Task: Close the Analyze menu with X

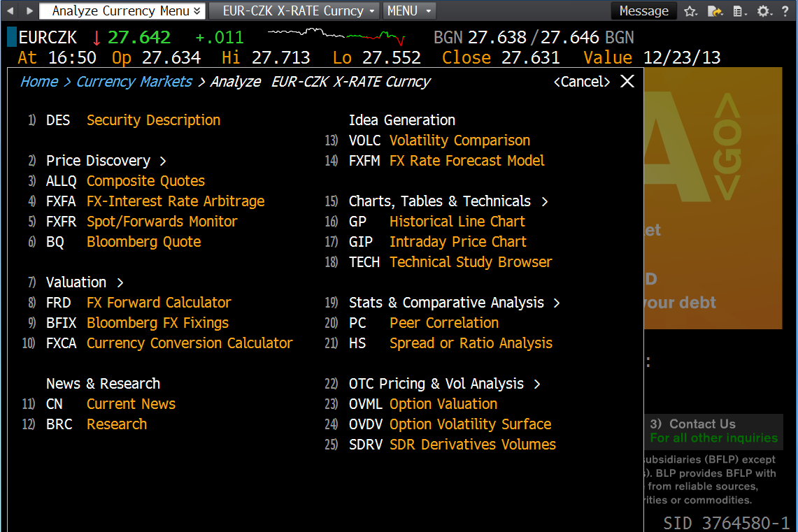Action: [x=627, y=81]
